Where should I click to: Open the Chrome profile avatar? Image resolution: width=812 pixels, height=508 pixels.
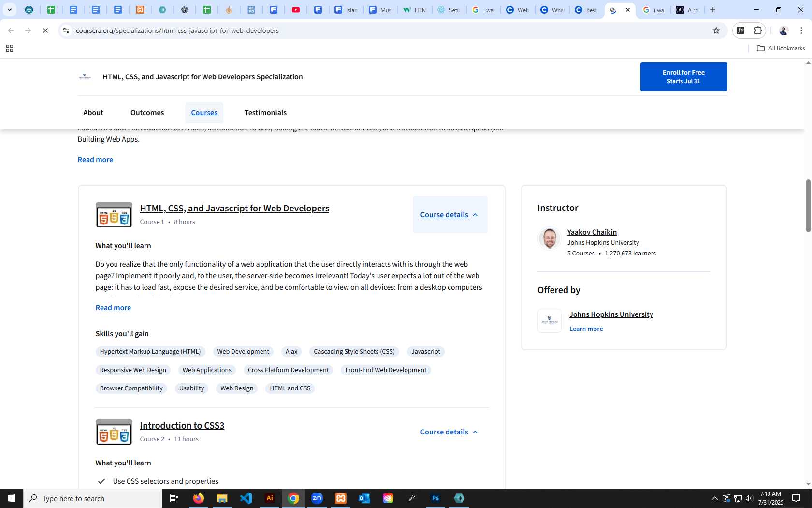click(783, 30)
